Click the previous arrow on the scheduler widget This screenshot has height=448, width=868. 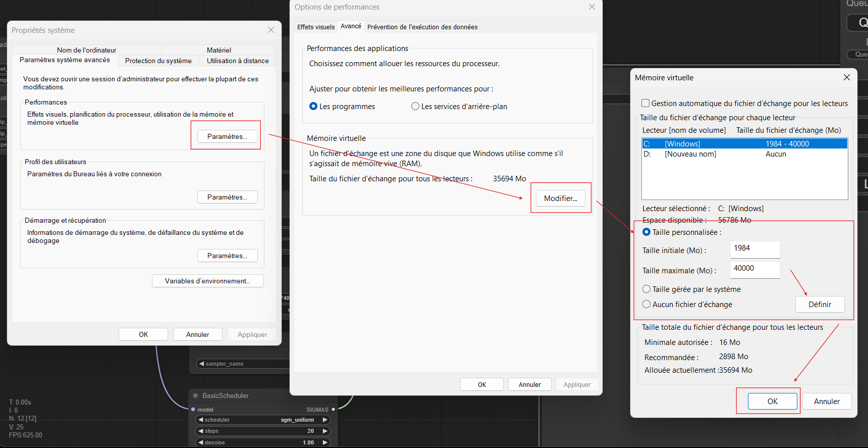pos(201,420)
